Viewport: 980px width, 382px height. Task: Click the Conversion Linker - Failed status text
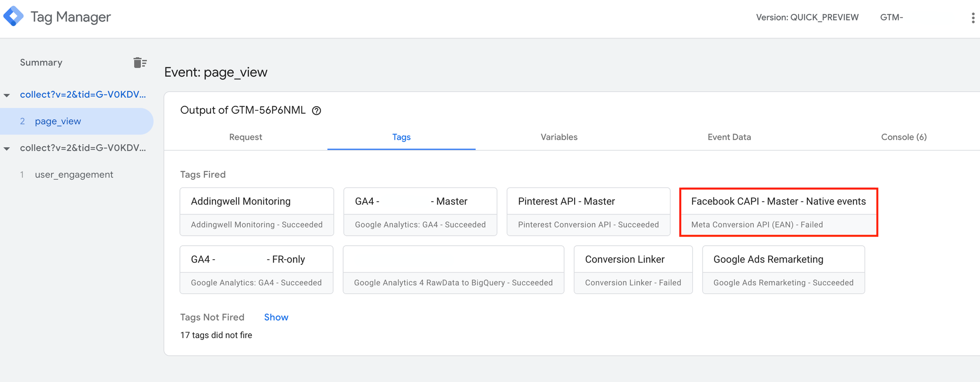(x=633, y=283)
